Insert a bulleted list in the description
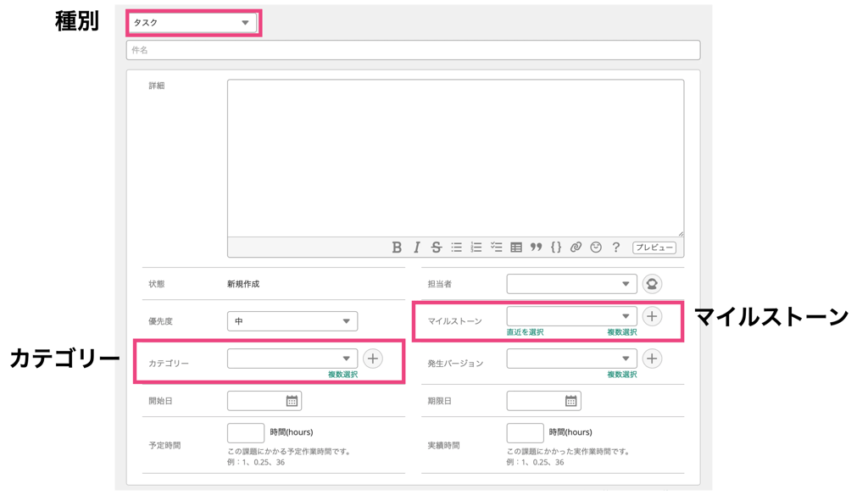Viewport: 868px width, 495px height. coord(457,247)
